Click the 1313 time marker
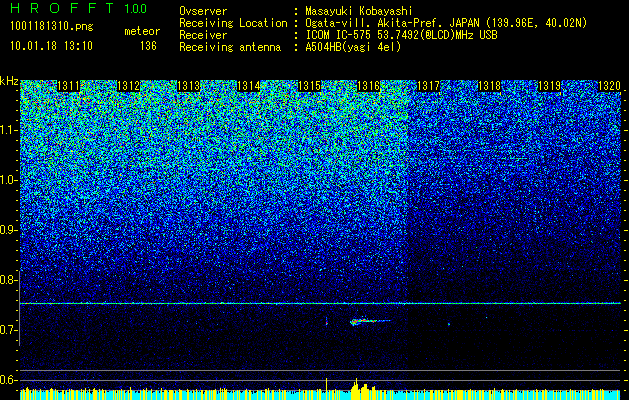The height and width of the screenshot is (400, 629). (189, 86)
